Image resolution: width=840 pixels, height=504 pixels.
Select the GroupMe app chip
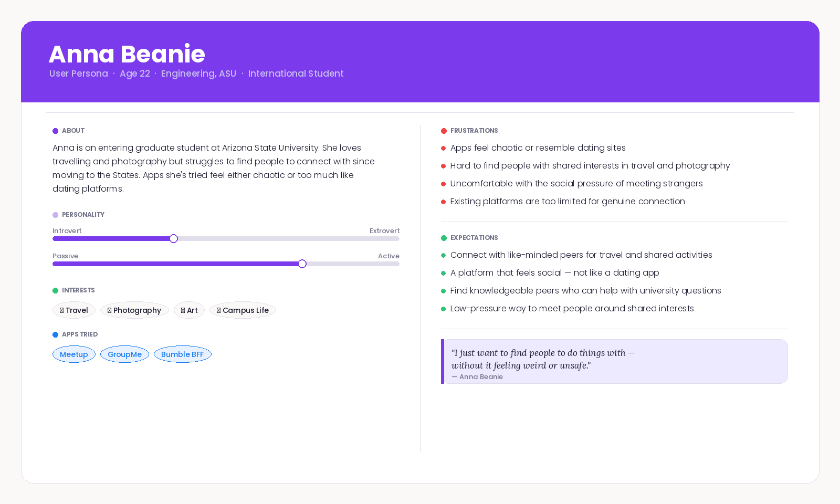coord(124,354)
